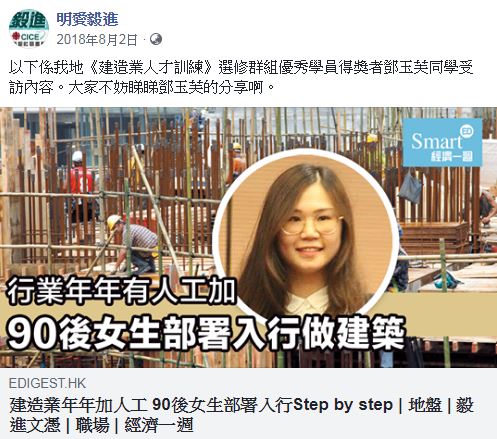Click the caption 行業年年有人工加
Image resolution: width=497 pixels, height=439 pixels.
(121, 292)
